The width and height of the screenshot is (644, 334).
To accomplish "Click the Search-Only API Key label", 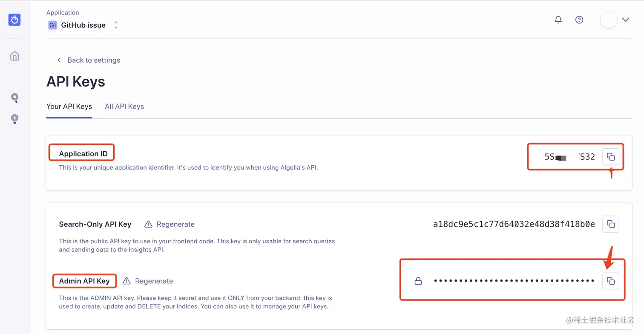I will coord(95,224).
